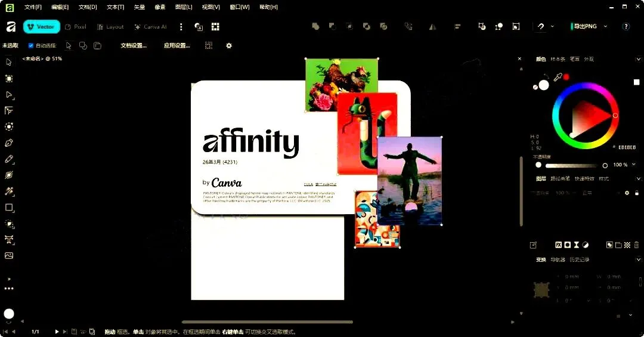Viewport: 644px width, 337px height.
Task: Switch to the 快速特效 tab
Action: coord(584,179)
